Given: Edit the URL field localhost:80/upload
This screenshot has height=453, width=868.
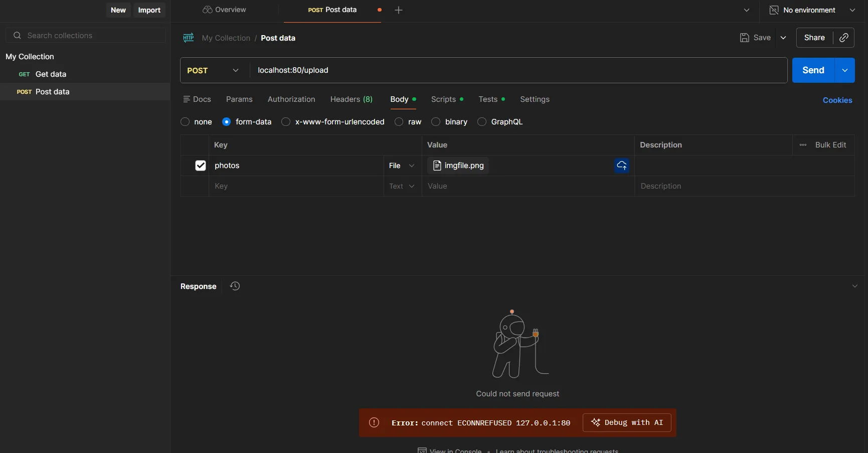Looking at the screenshot, I should point(518,70).
